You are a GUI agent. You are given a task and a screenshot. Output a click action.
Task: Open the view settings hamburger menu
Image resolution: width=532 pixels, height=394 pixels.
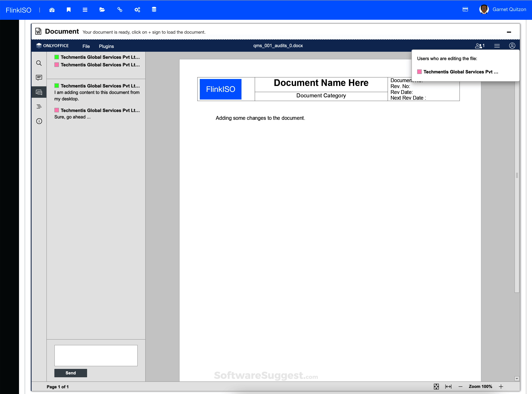497,46
